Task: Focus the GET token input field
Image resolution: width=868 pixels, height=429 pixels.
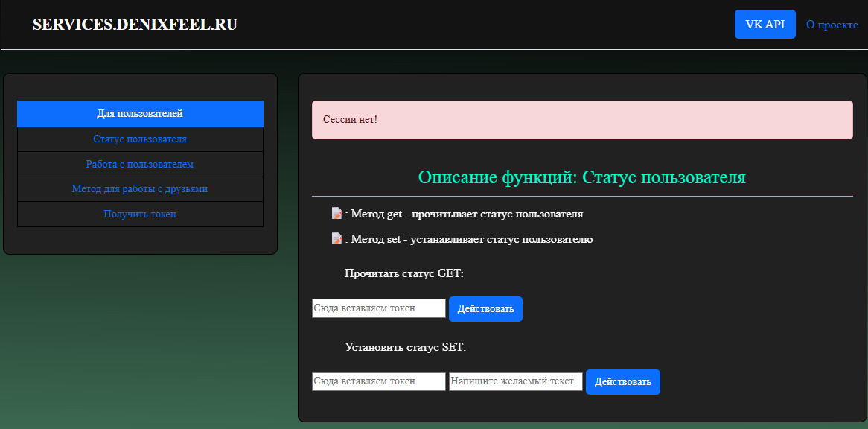Action: click(379, 308)
